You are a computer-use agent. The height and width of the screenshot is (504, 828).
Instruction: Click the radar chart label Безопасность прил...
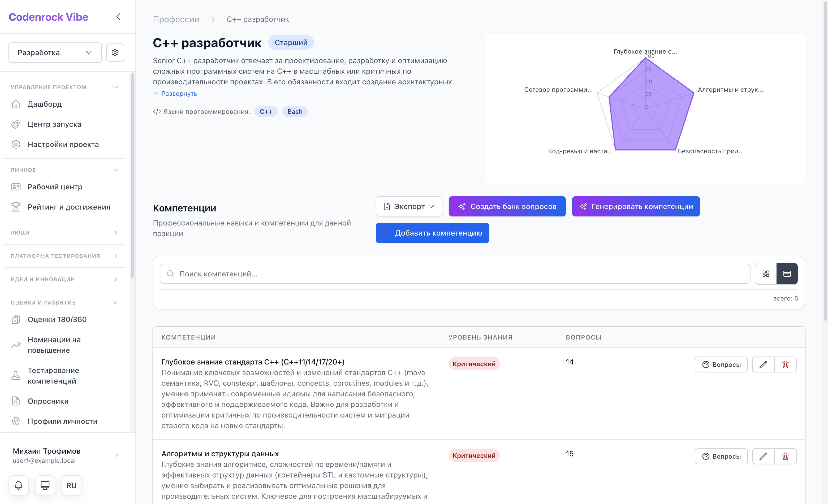click(x=711, y=151)
